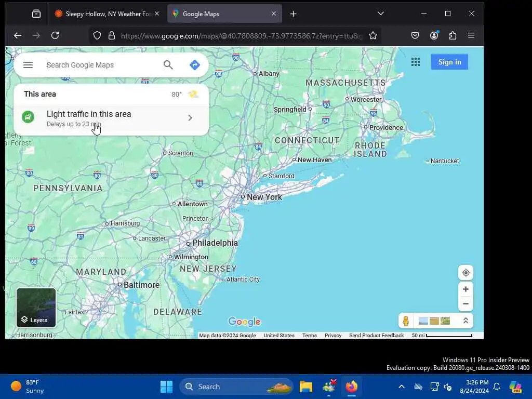Image resolution: width=532 pixels, height=399 pixels.
Task: Open the Google Maps hamburger menu
Action: tap(28, 65)
